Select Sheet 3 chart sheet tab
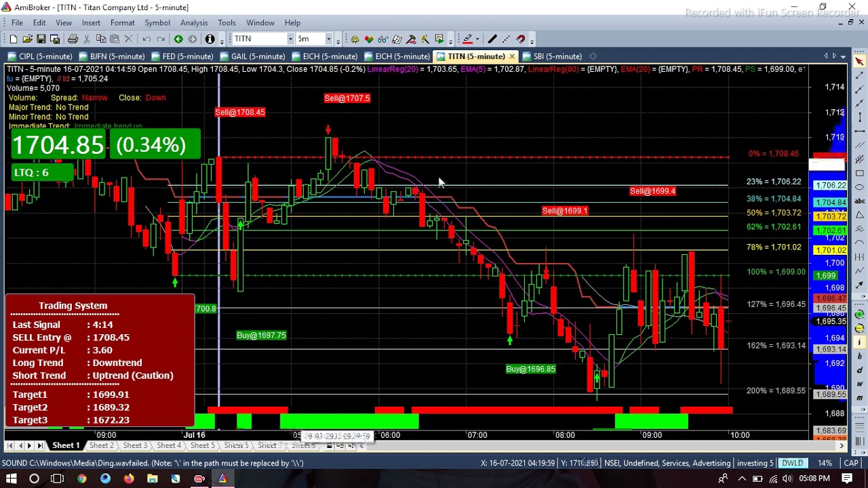868x488 pixels. point(135,445)
